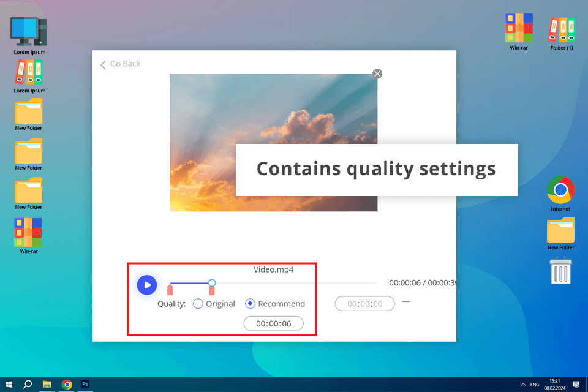Click the 00:00:00 start time field

[x=364, y=303]
